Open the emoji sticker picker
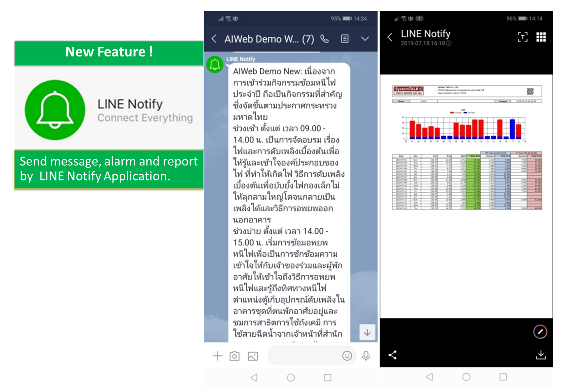The image size is (574, 392). pyautogui.click(x=347, y=355)
